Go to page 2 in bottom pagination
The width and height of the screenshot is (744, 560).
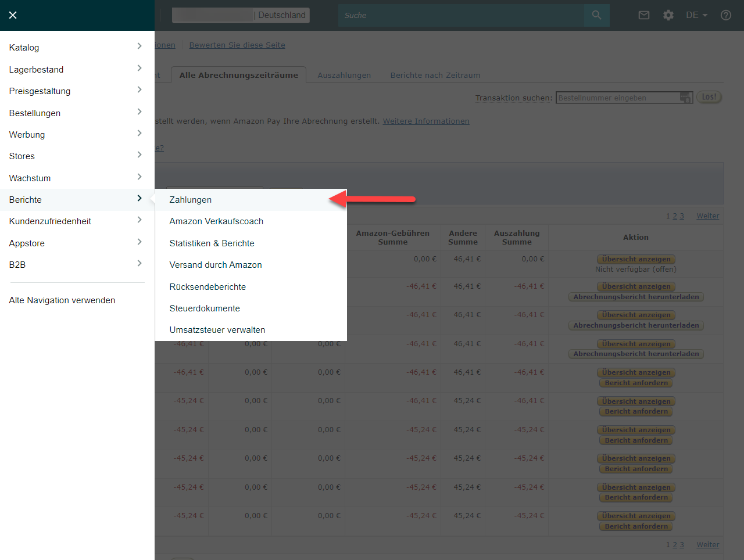pos(675,545)
